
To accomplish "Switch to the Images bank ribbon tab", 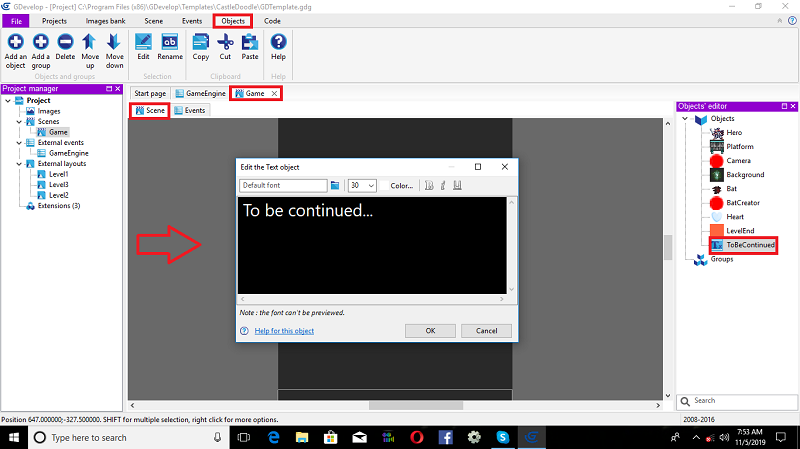I will 105,21.
